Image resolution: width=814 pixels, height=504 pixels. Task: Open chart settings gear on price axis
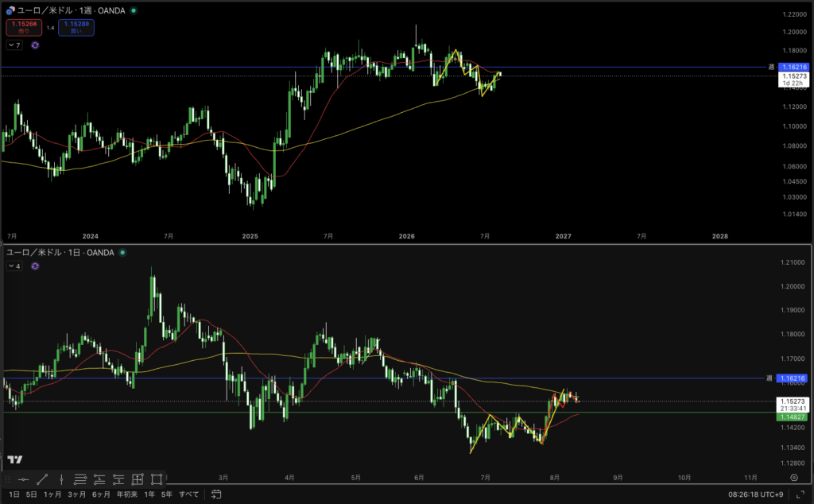(794, 478)
